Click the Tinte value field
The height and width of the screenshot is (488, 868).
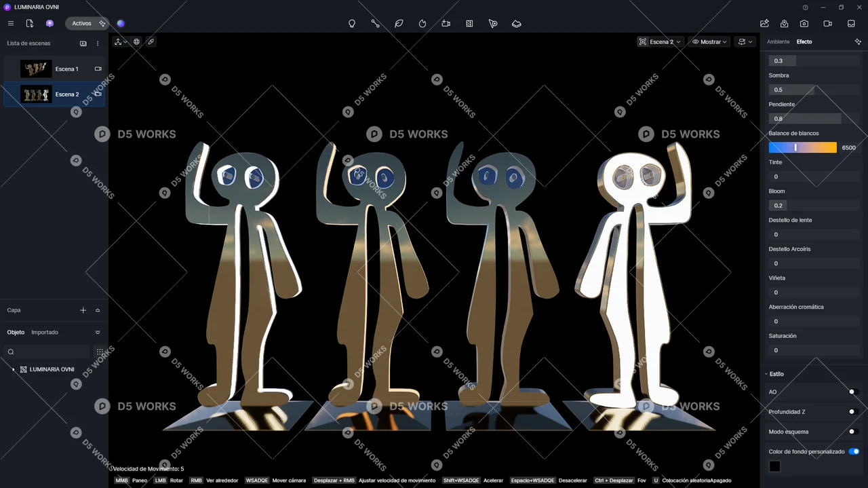coord(814,176)
